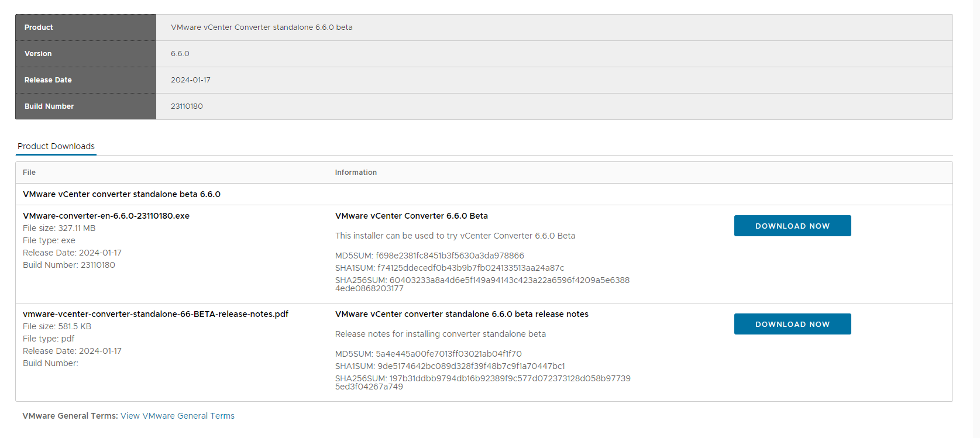Select the release-notes.pdf file name
The height and width of the screenshot is (438, 980).
(x=156, y=314)
